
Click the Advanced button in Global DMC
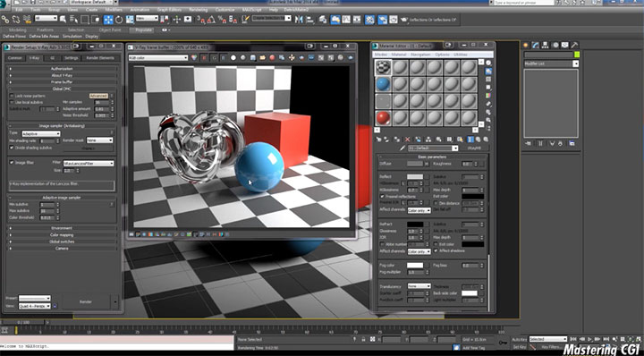point(98,96)
